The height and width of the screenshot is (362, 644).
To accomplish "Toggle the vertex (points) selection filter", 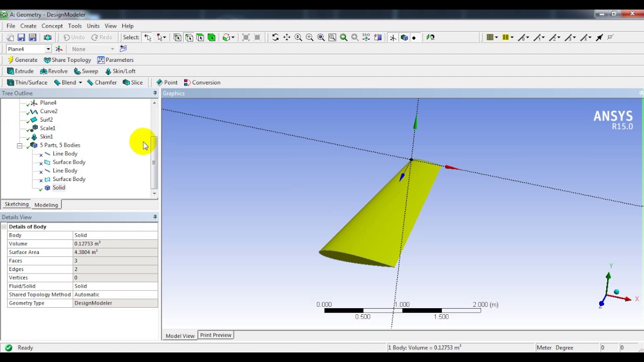I will [x=178, y=37].
